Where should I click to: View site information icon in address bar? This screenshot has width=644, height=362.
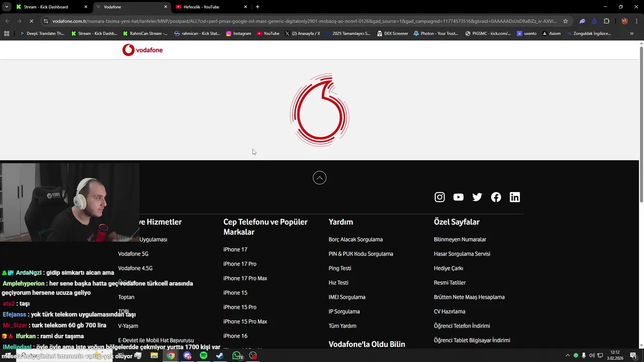pos(46,21)
